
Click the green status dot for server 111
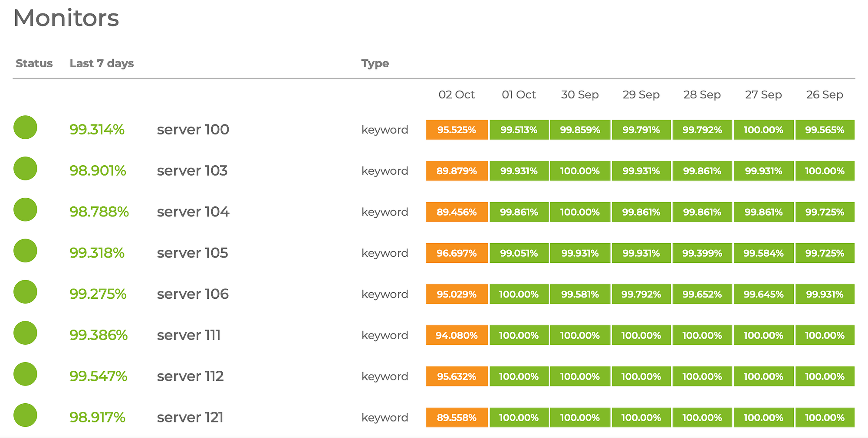[25, 333]
